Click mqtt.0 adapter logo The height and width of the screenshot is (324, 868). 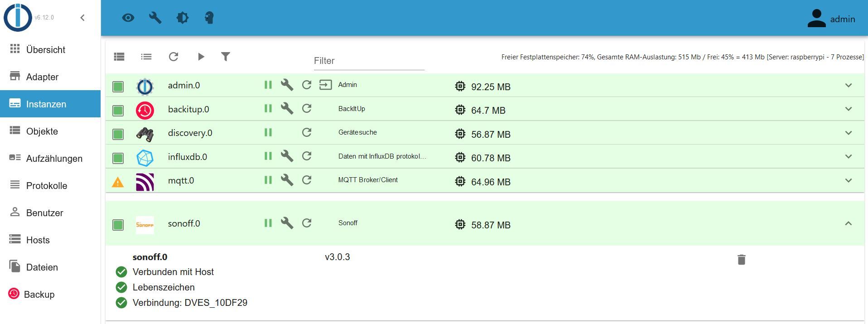coord(145,182)
